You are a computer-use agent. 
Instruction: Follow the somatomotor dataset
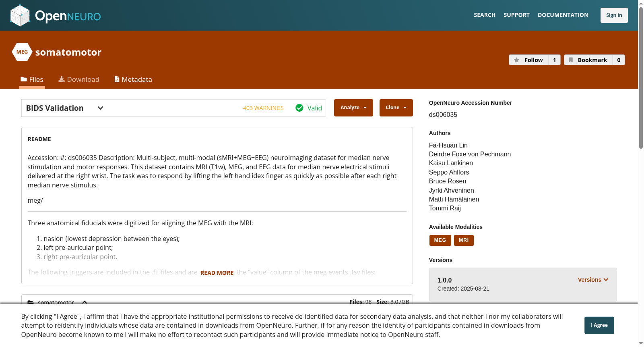(x=529, y=60)
